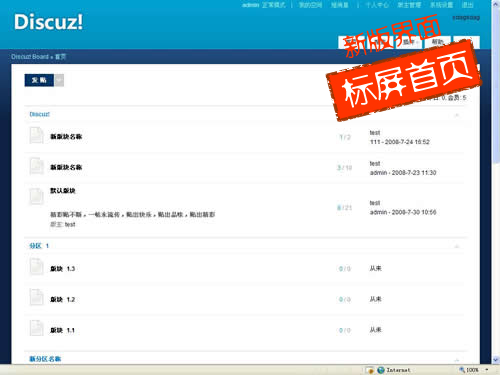Collapse the 分区 1 category section
500x375 pixels.
(x=457, y=246)
